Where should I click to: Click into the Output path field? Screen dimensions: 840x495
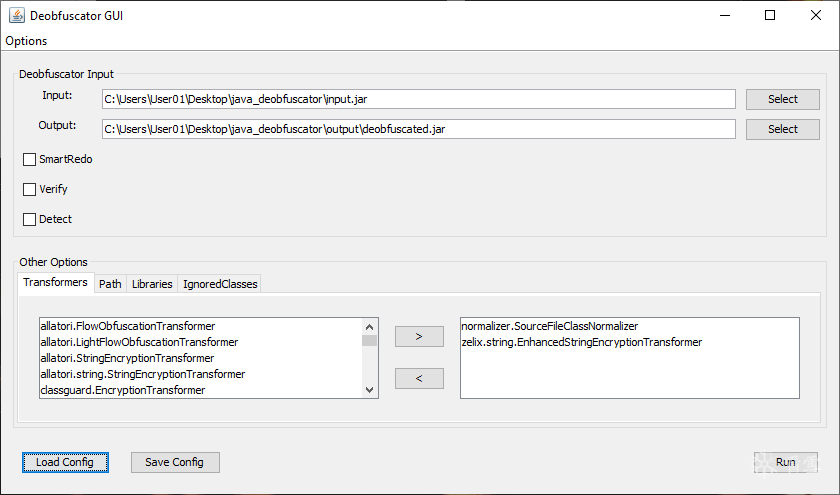(418, 129)
